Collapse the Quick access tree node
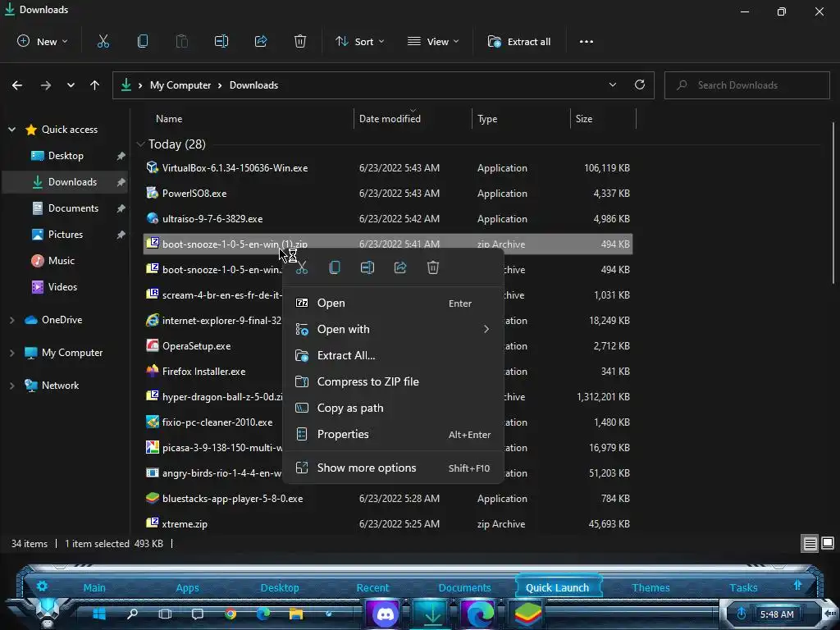 (11, 130)
